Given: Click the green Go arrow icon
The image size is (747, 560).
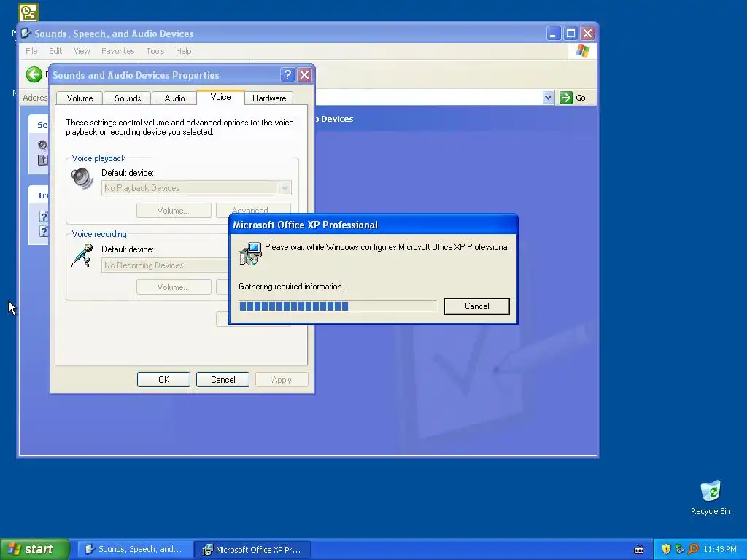Looking at the screenshot, I should tap(565, 98).
